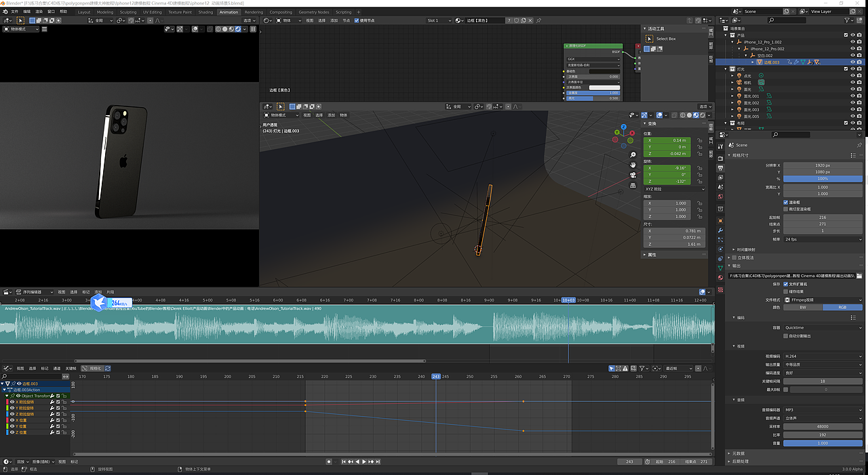Open the Modifiers wrench properties tab
Viewport: 868px width, 475px height.
tap(720, 230)
